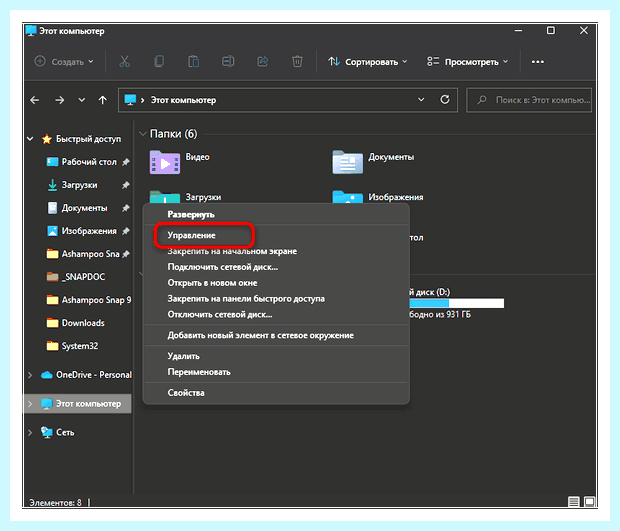The height and width of the screenshot is (531, 620).
Task: Expand the Этот компьютер tree node
Action: (30, 404)
